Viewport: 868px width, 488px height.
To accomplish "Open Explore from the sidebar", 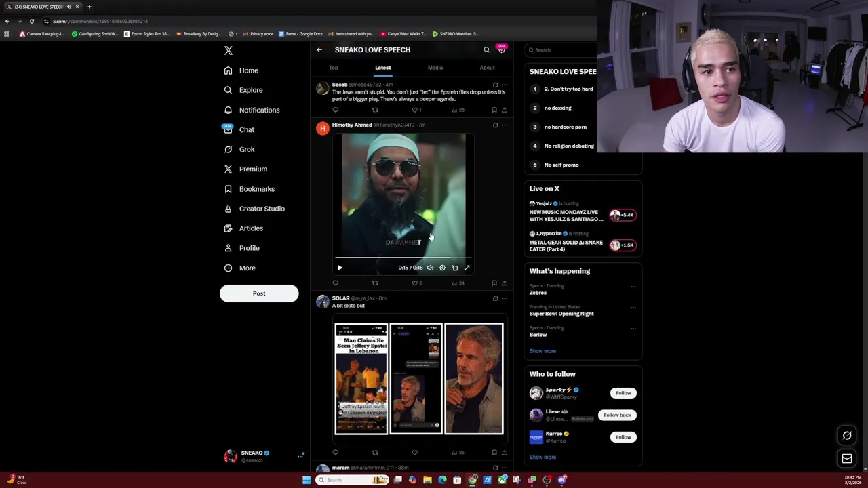I will pos(243,90).
